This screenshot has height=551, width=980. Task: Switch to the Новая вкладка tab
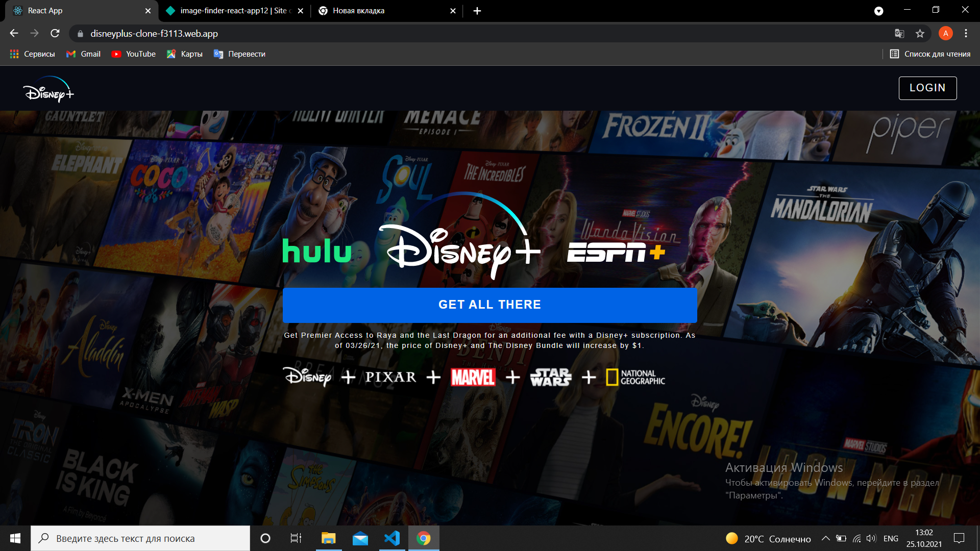pyautogui.click(x=386, y=11)
